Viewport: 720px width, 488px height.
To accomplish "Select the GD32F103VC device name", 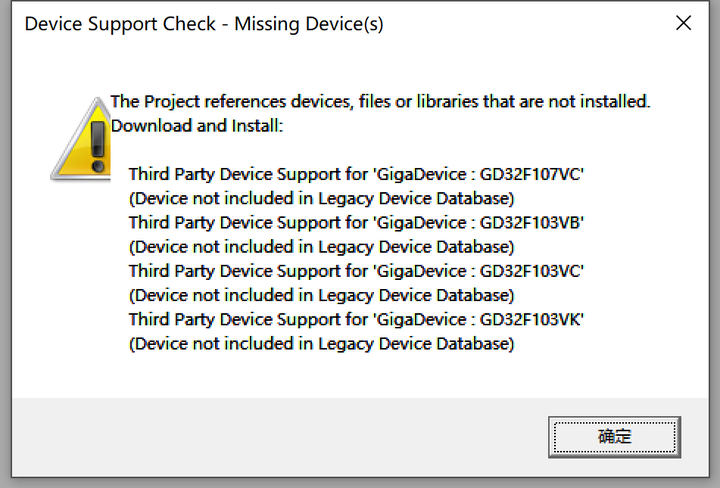I will click(x=530, y=271).
